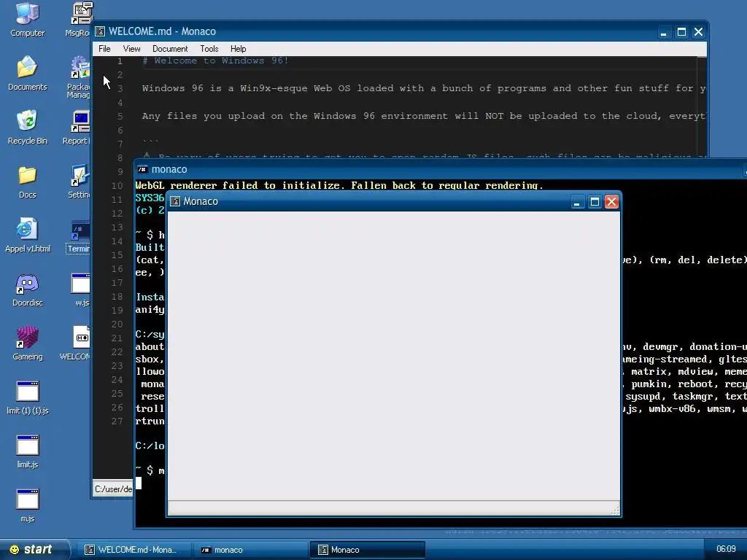Launch the Gameing cube icon
The height and width of the screenshot is (560, 747).
click(27, 343)
